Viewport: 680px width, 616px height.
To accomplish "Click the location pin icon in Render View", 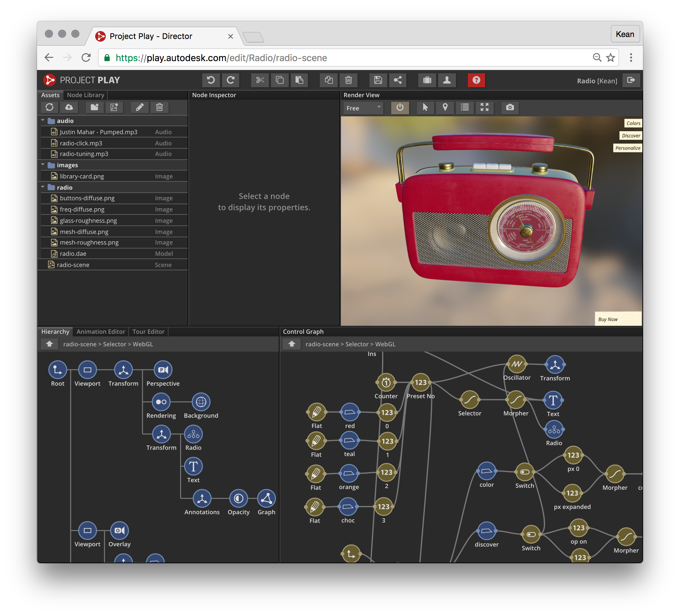I will (445, 107).
